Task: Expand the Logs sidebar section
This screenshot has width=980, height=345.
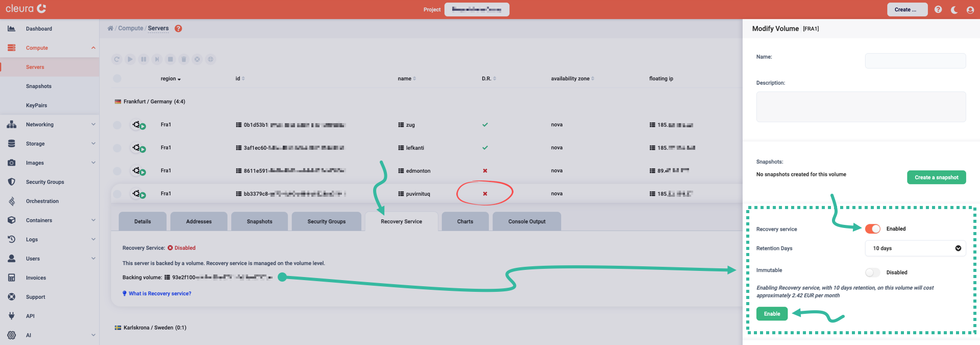Action: 93,239
